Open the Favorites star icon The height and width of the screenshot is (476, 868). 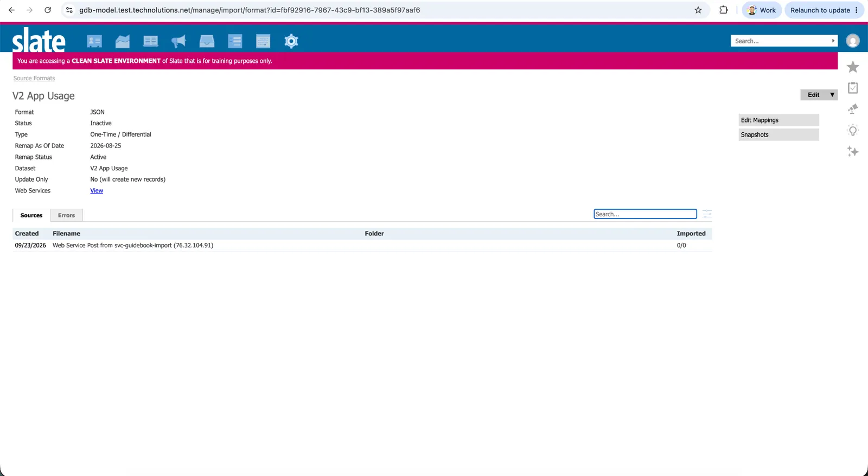pos(853,67)
